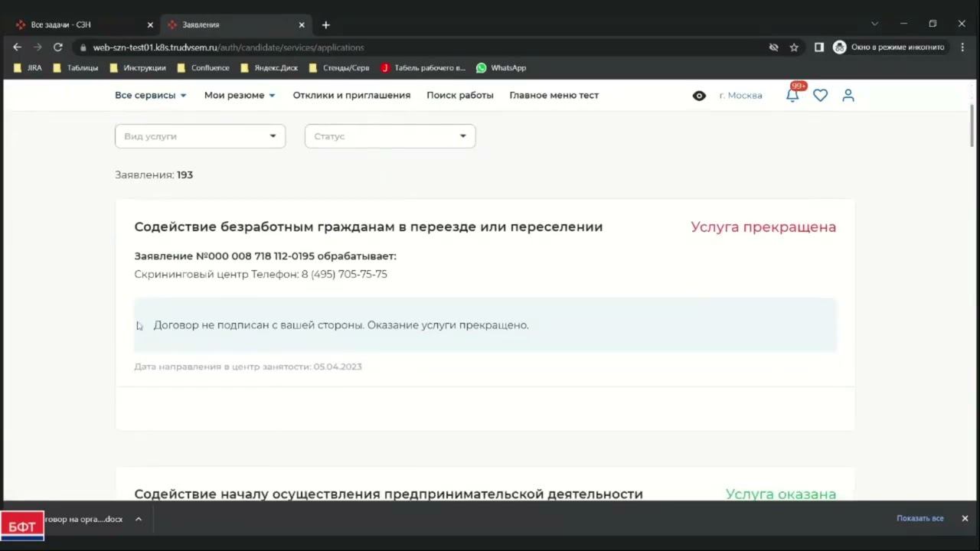Image resolution: width=980 pixels, height=551 pixels.
Task: Open notifications bell icon
Action: pos(792,95)
